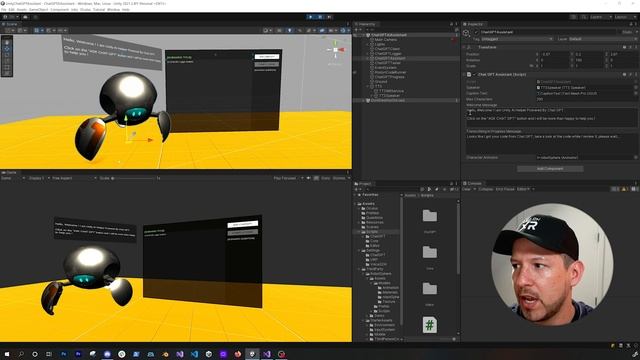Open the Hierarchy create plus button
This screenshot has width=640, height=360.
[357, 30]
